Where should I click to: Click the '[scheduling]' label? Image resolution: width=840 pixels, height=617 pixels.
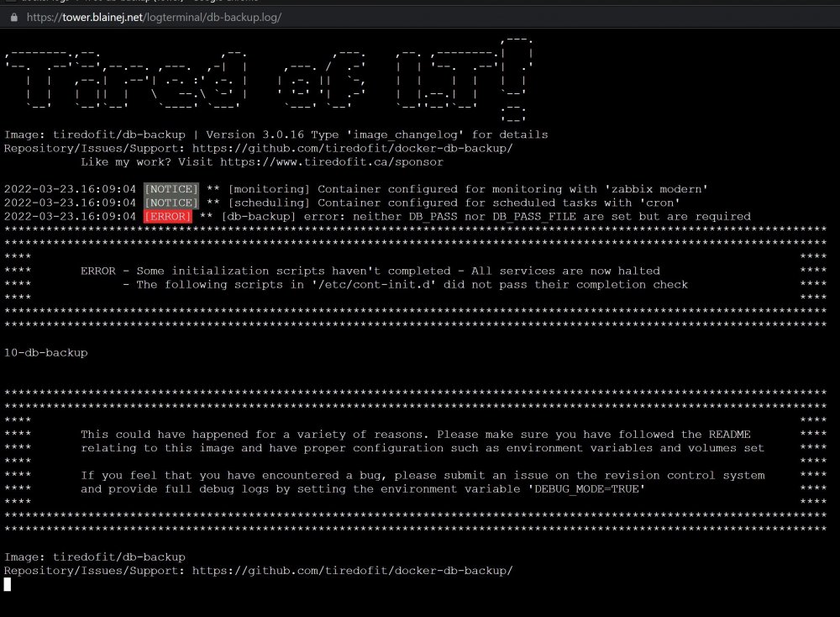tap(269, 203)
